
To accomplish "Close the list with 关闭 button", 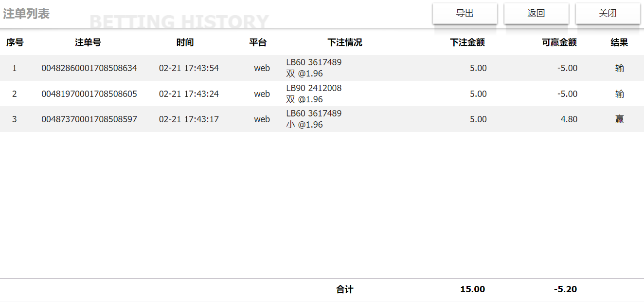I will click(x=608, y=13).
